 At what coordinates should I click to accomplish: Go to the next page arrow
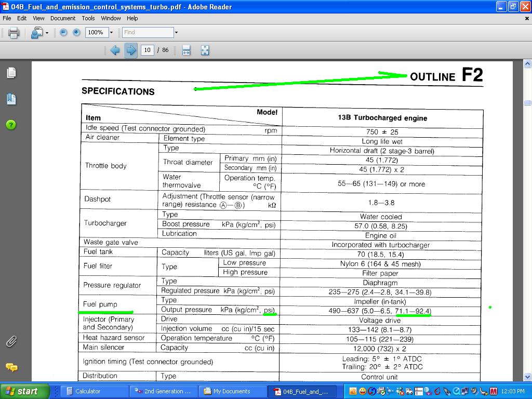coord(131,50)
